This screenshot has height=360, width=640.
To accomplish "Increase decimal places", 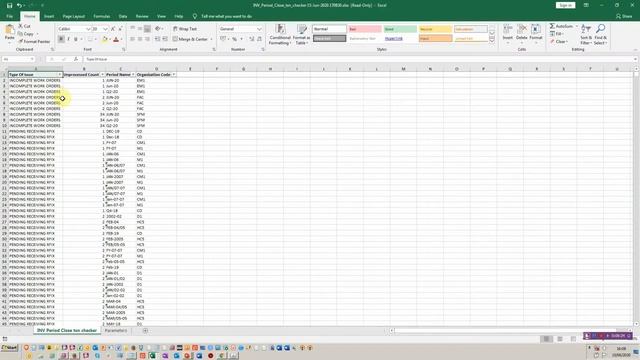I will pyautogui.click(x=252, y=39).
